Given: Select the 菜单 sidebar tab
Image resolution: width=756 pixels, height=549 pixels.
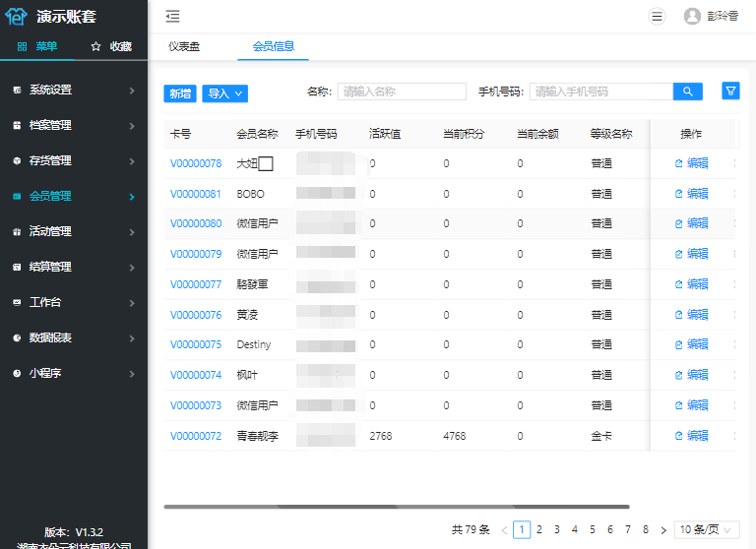Looking at the screenshot, I should [37, 46].
